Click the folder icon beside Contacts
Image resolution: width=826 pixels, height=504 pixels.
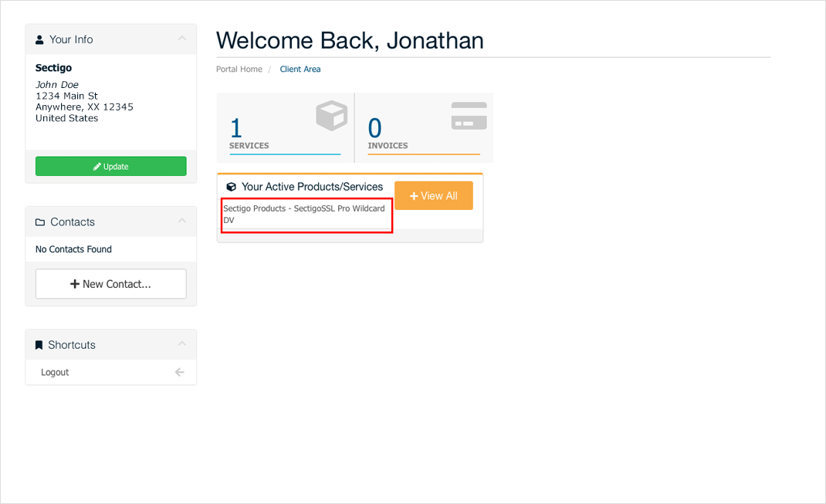[40, 222]
